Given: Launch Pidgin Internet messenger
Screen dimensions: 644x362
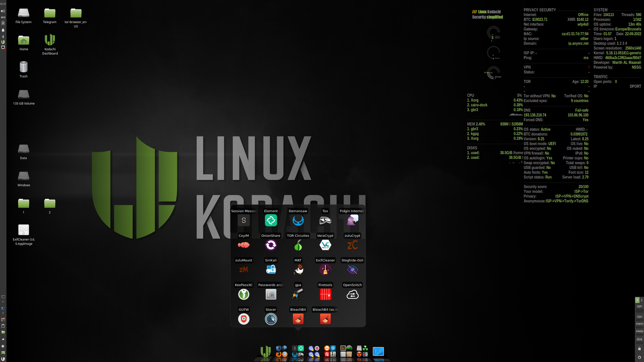Looking at the screenshot, I should tap(352, 220).
